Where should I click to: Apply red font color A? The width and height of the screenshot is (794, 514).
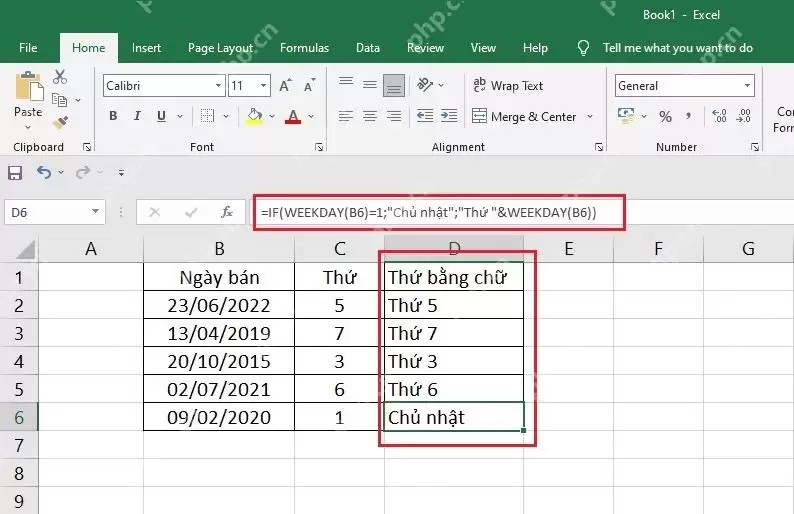click(293, 116)
